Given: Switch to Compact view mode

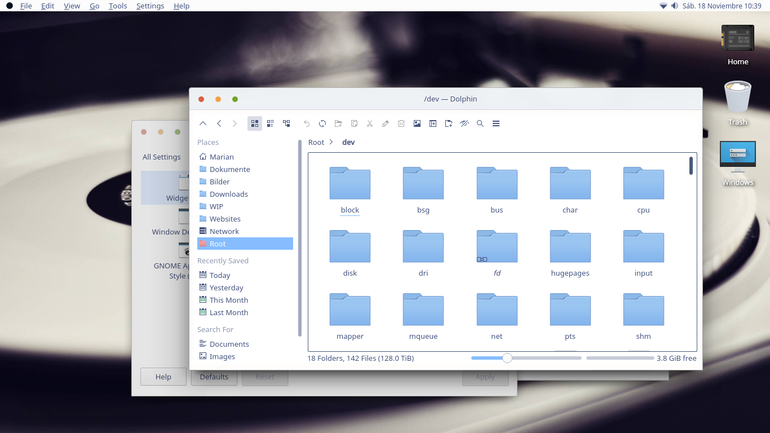Looking at the screenshot, I should [271, 124].
